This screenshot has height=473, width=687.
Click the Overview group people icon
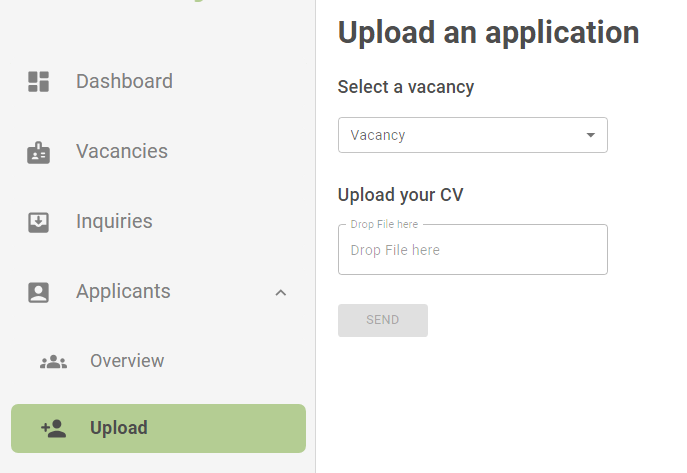[x=53, y=362]
